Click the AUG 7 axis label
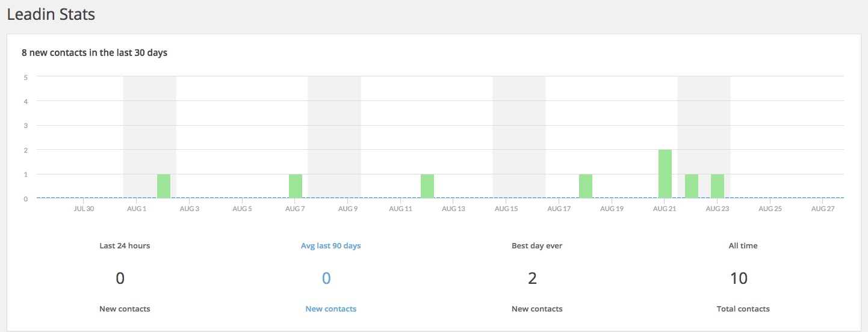 (295, 209)
